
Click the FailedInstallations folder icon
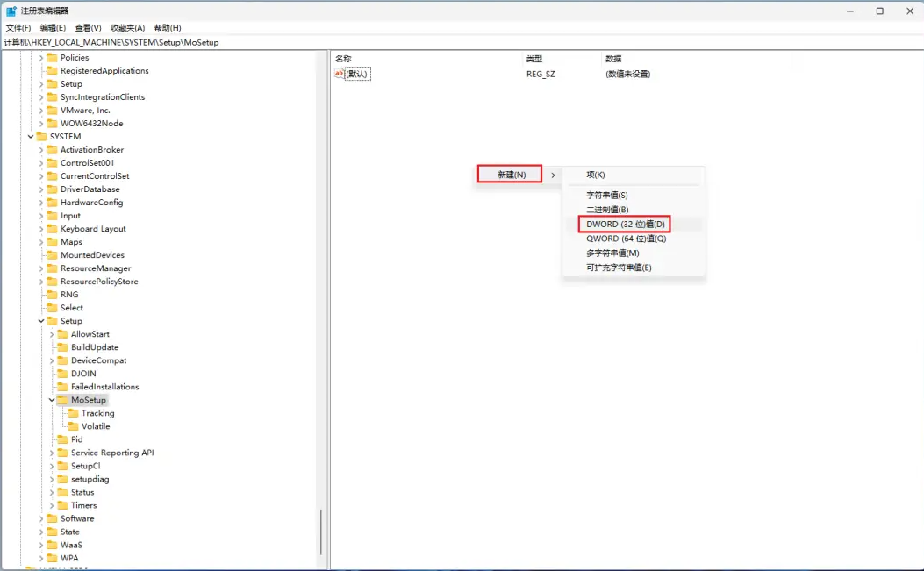pyautogui.click(x=63, y=387)
